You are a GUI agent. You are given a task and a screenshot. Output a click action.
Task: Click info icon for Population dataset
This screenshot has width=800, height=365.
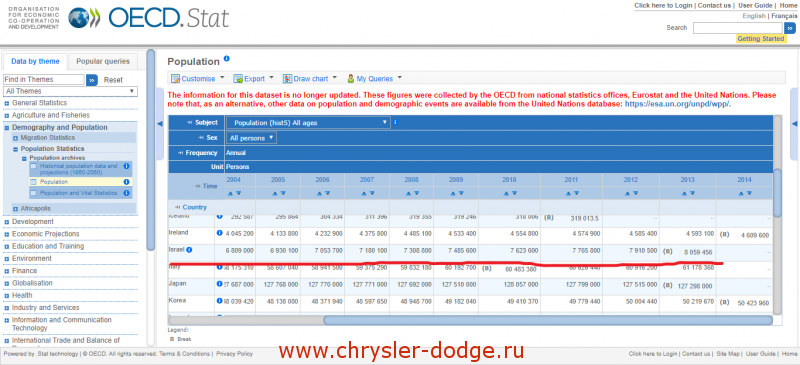tap(127, 181)
